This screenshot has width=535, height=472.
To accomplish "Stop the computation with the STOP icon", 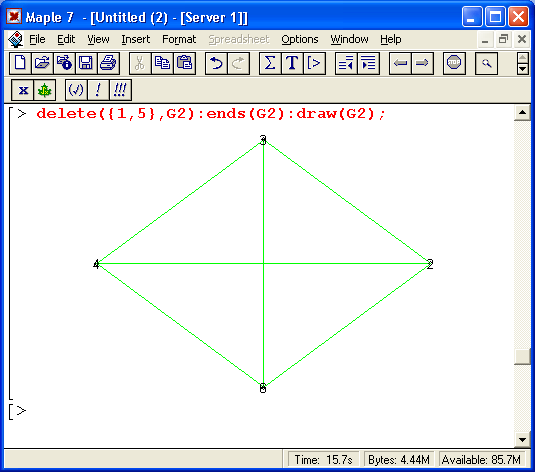I will 454,63.
